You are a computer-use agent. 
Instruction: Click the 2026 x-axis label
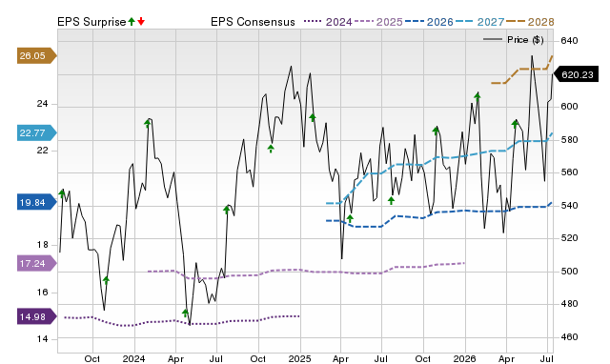tap(464, 358)
